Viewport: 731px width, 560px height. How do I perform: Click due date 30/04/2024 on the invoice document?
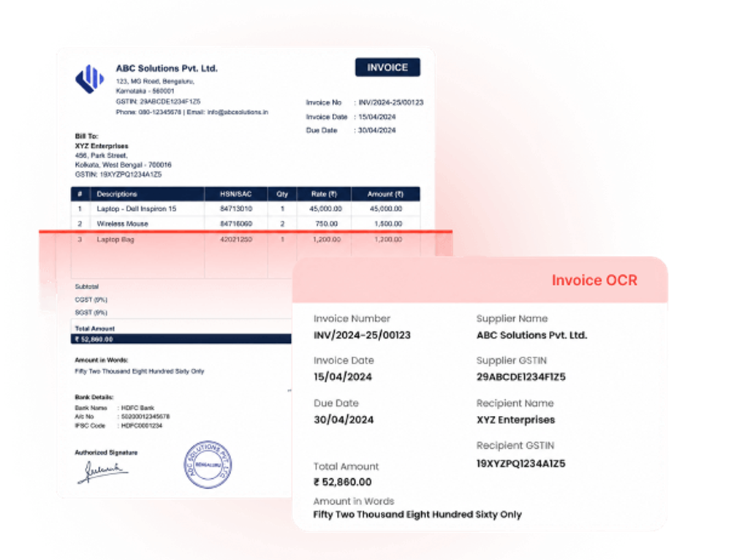pyautogui.click(x=376, y=130)
